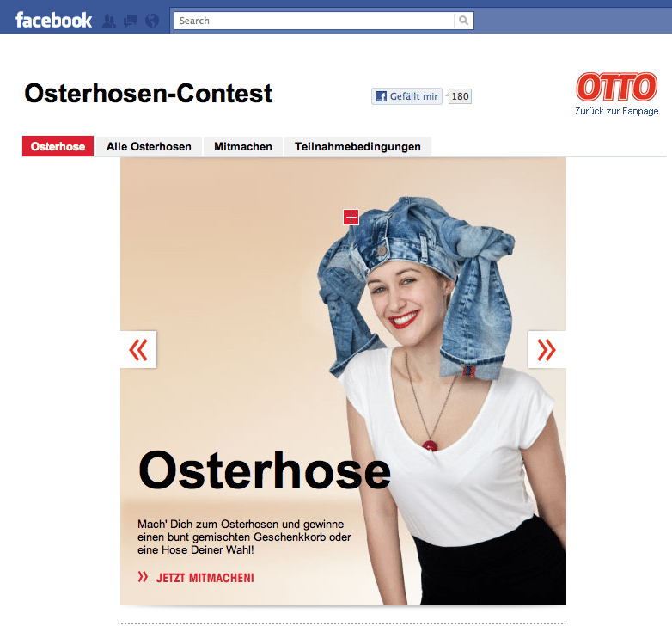
Task: Go to previous slide with left arrows
Action: click(138, 349)
